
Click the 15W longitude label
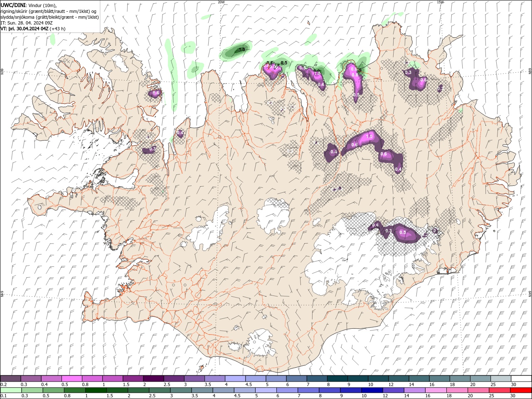pos(441,2)
